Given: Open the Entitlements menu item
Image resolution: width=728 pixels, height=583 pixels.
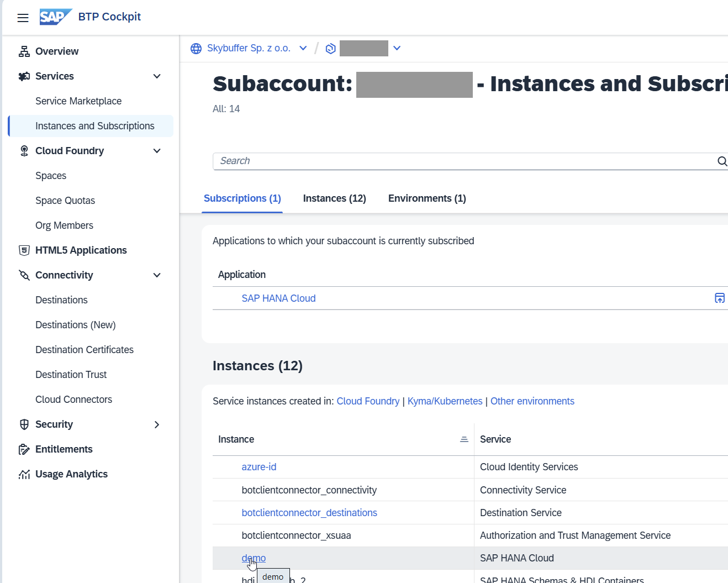Looking at the screenshot, I should [64, 449].
